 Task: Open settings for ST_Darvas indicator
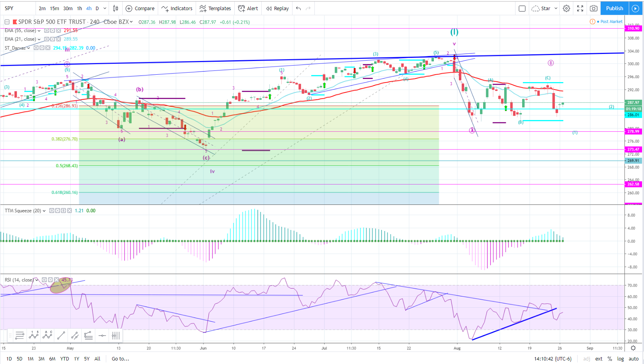[42, 48]
